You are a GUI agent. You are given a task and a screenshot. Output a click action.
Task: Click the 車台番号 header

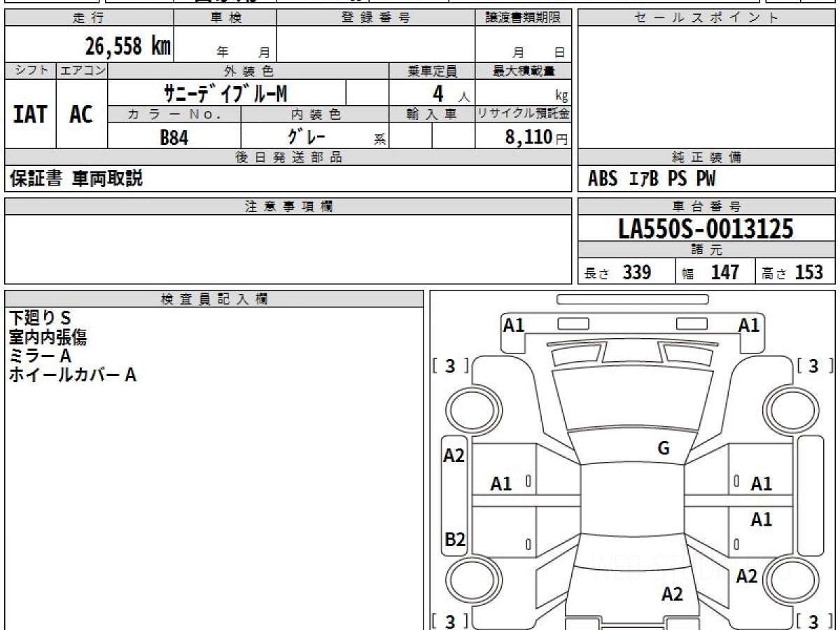(707, 206)
